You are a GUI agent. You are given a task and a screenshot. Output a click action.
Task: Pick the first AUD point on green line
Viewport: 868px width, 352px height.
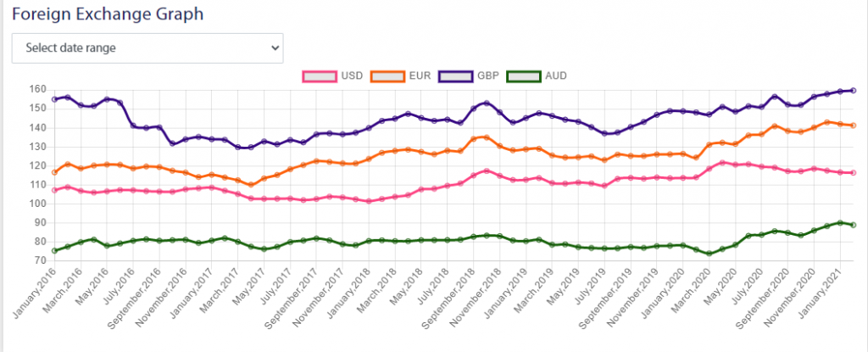click(54, 251)
